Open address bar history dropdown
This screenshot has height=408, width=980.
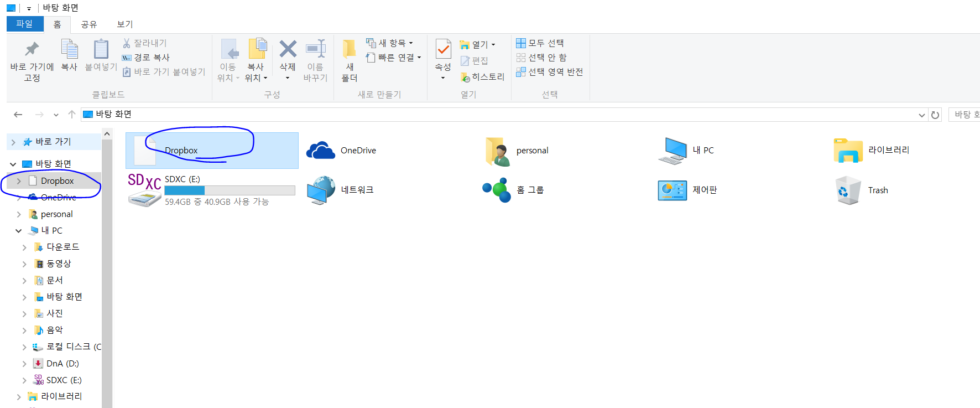(x=922, y=115)
